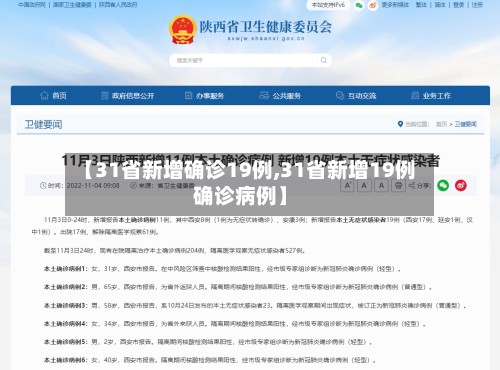This screenshot has width=500, height=370.
Task: Click the 本土确诊病例3 row
Action: click(255, 305)
